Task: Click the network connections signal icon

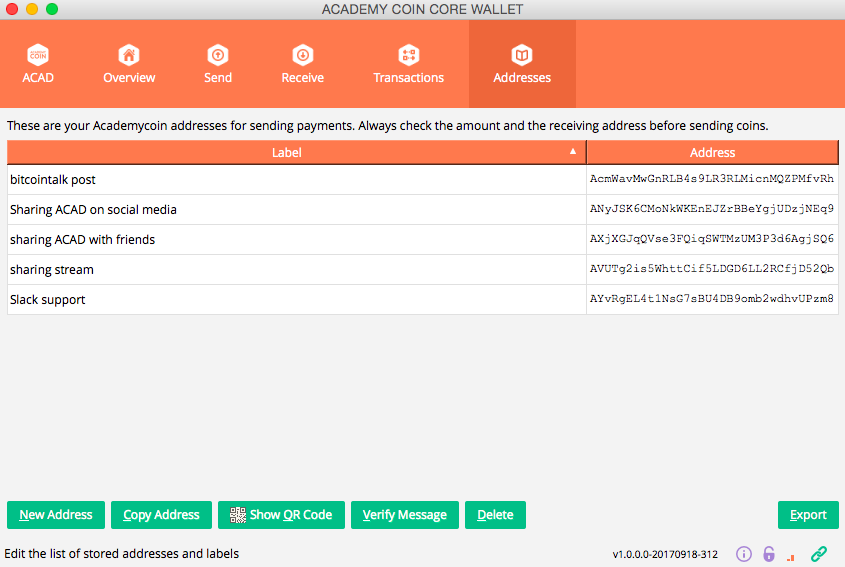Action: 791,557
